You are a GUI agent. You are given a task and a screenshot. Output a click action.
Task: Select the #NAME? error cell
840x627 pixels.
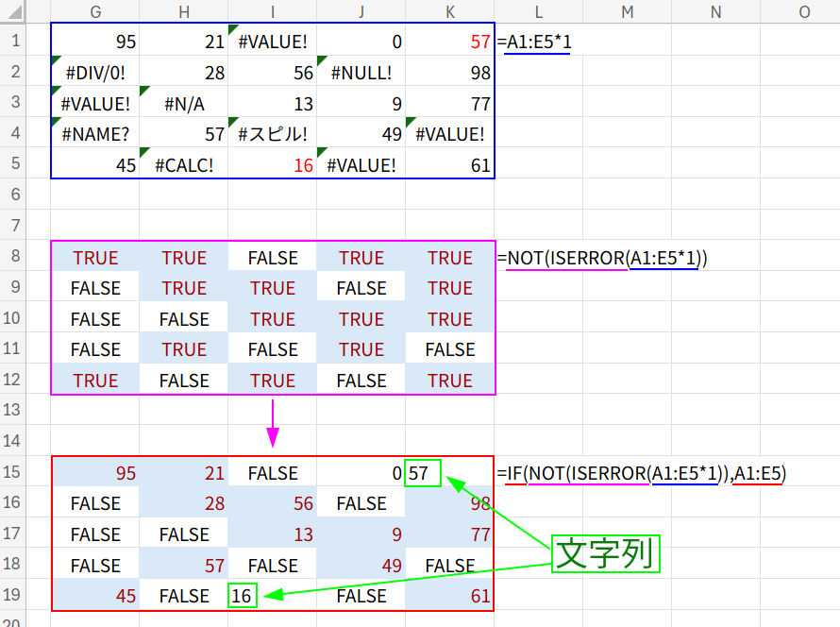click(95, 134)
